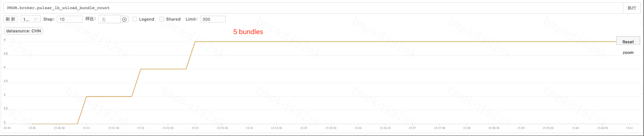Enable the Legend checkbox
Image resolution: width=644 pixels, height=136 pixels.
[x=134, y=19]
